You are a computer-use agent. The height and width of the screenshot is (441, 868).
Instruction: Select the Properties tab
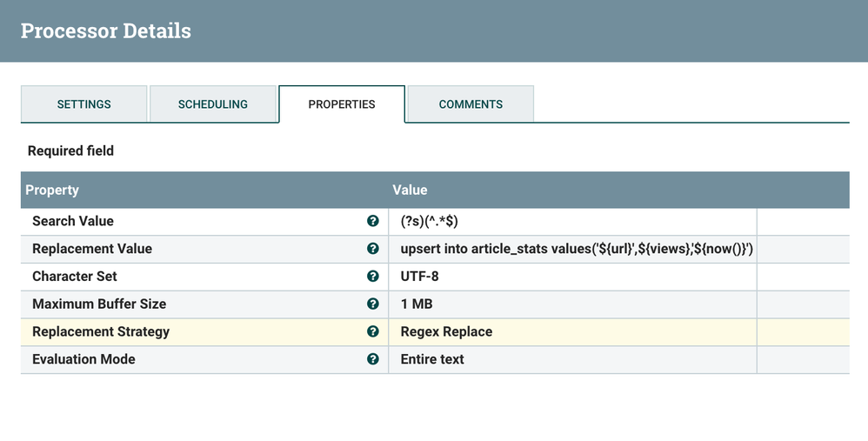(x=342, y=104)
